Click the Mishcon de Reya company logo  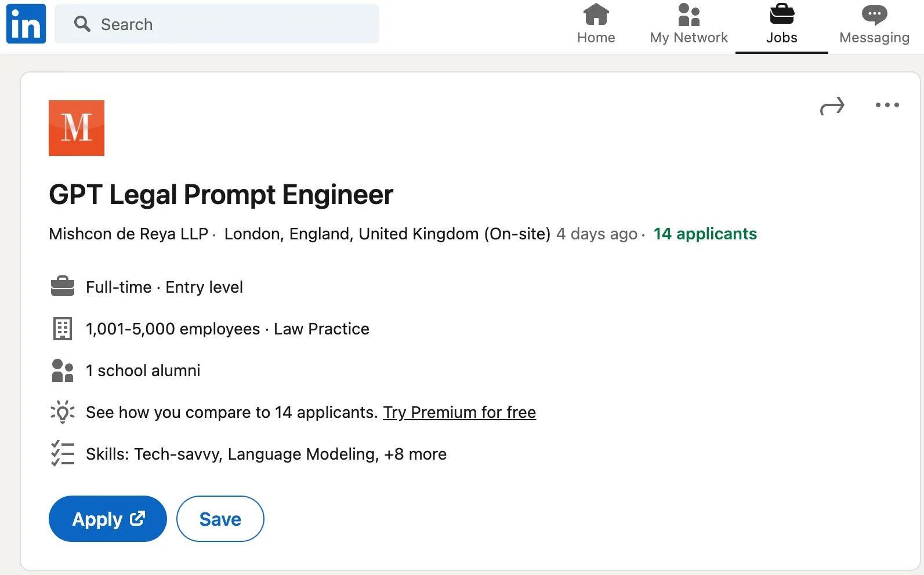pos(77,128)
